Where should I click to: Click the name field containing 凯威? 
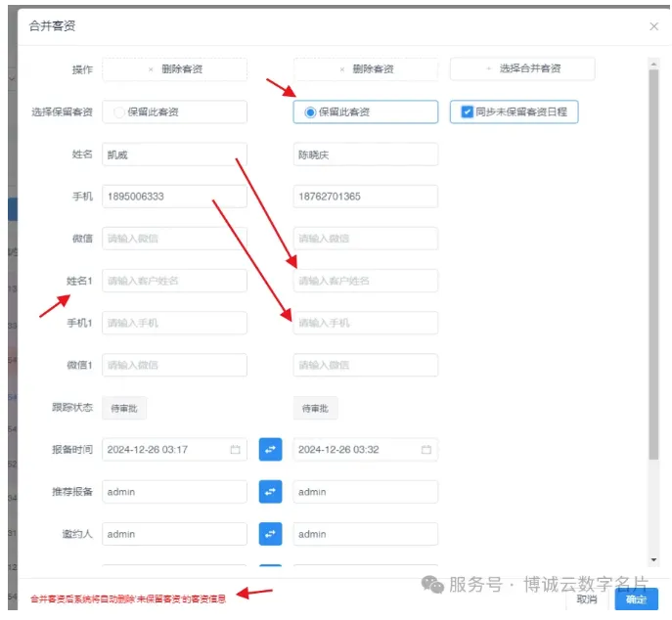[x=174, y=155]
